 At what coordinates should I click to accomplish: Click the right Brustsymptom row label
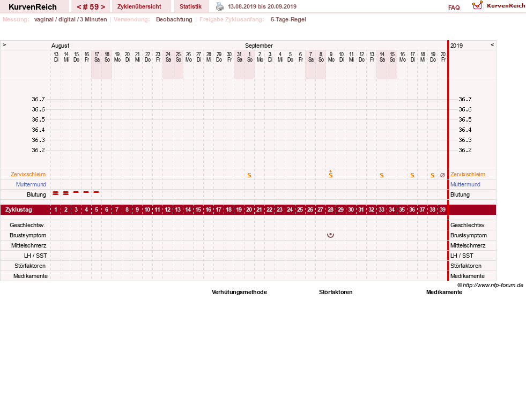468,235
